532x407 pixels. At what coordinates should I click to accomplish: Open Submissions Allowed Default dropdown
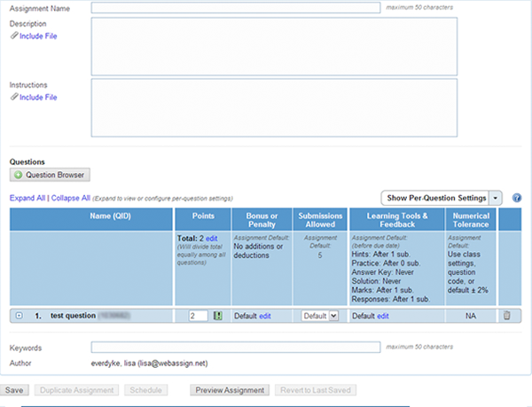(320, 316)
